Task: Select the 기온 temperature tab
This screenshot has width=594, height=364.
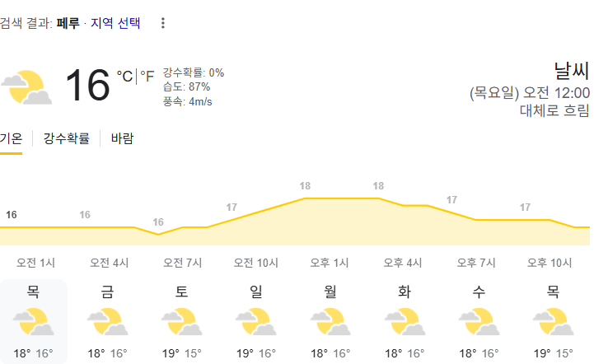Action: (x=11, y=138)
